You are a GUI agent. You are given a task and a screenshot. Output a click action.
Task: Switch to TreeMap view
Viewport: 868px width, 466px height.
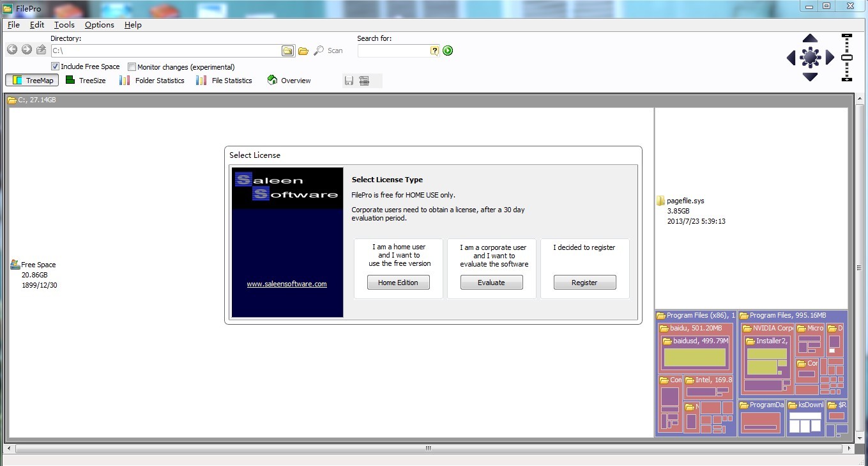coord(32,81)
